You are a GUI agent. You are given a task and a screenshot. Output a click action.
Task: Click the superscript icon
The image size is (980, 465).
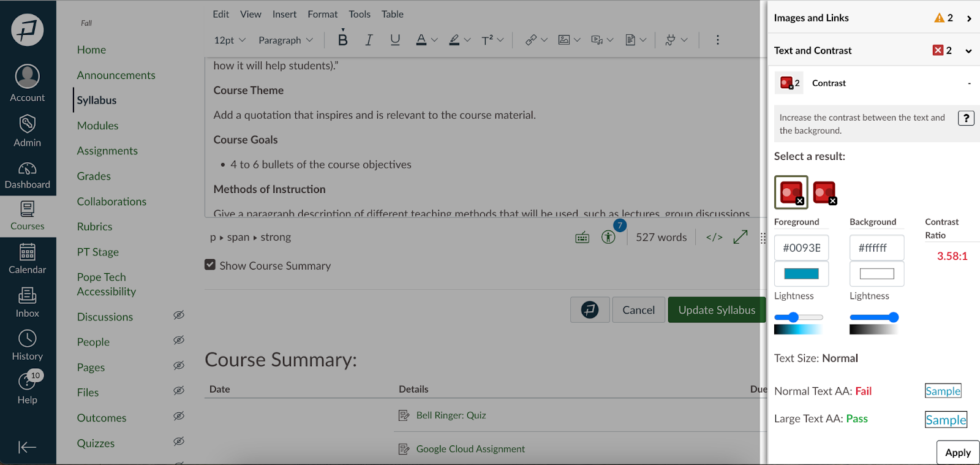(487, 40)
